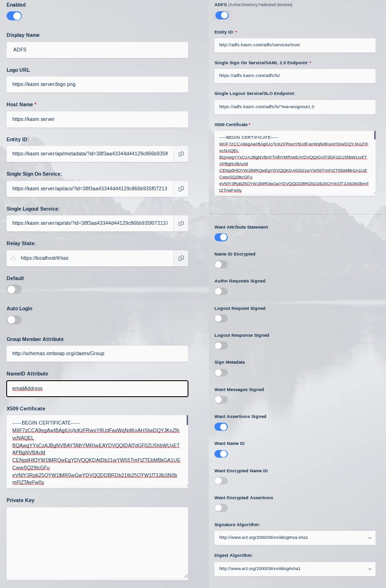
Task: Disable the Enabled toggle
Action: tap(14, 16)
